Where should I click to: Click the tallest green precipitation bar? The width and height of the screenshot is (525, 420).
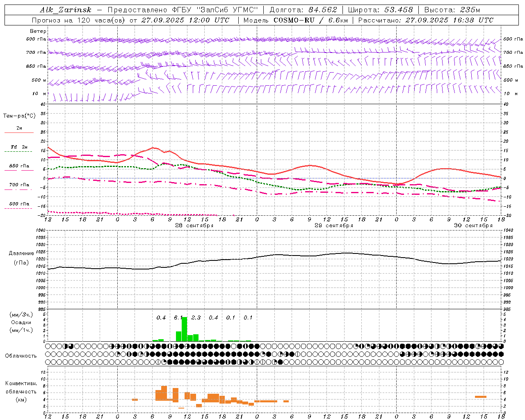pos(185,329)
